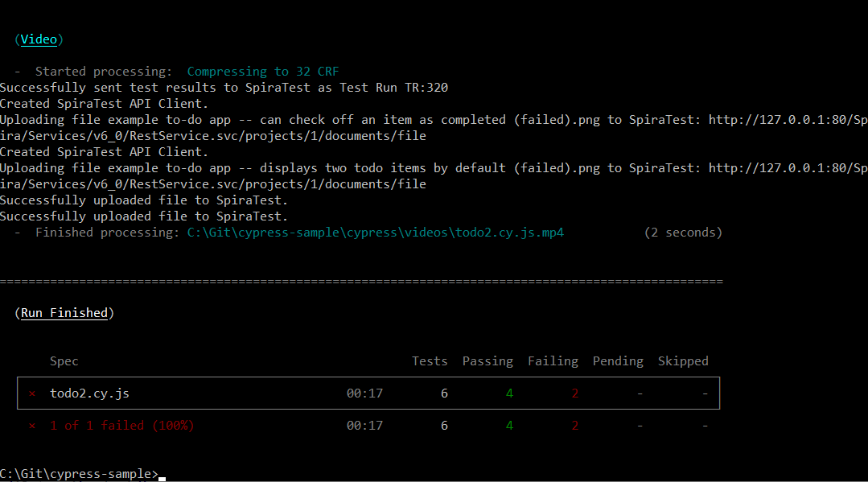Click the 00:17 duration in todo2.cy.js row
The width and height of the screenshot is (868, 482).
coord(364,393)
